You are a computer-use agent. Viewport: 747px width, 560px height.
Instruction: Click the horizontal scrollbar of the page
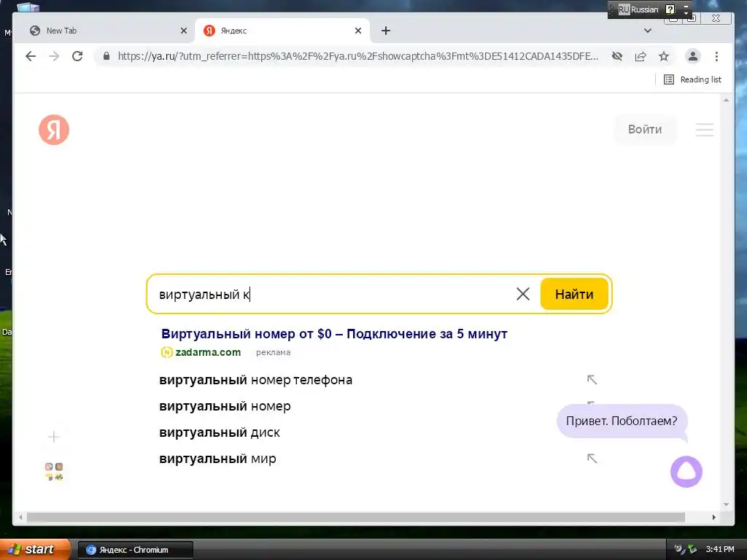pos(355,517)
